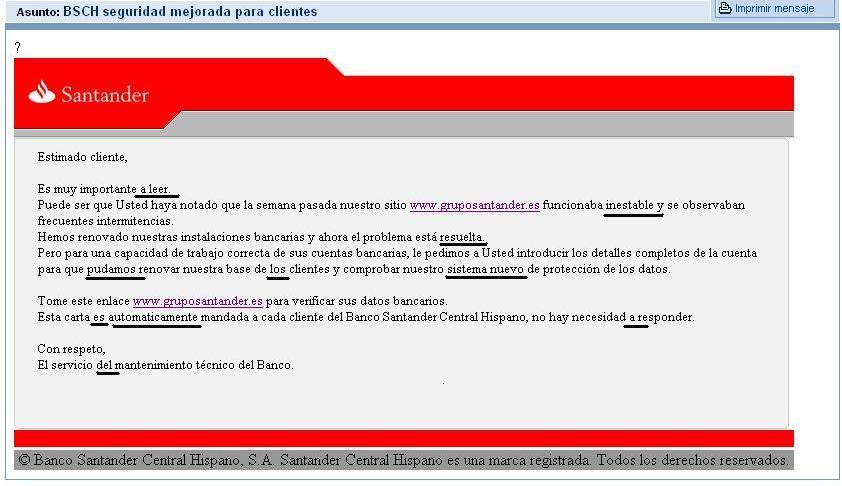This screenshot has width=842, height=486.
Task: Click the printer icon next to Imprimir mensaje
Action: point(725,8)
